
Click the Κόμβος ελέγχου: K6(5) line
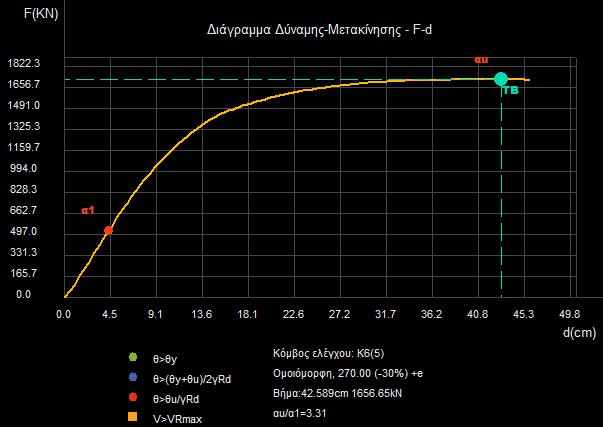pos(328,353)
